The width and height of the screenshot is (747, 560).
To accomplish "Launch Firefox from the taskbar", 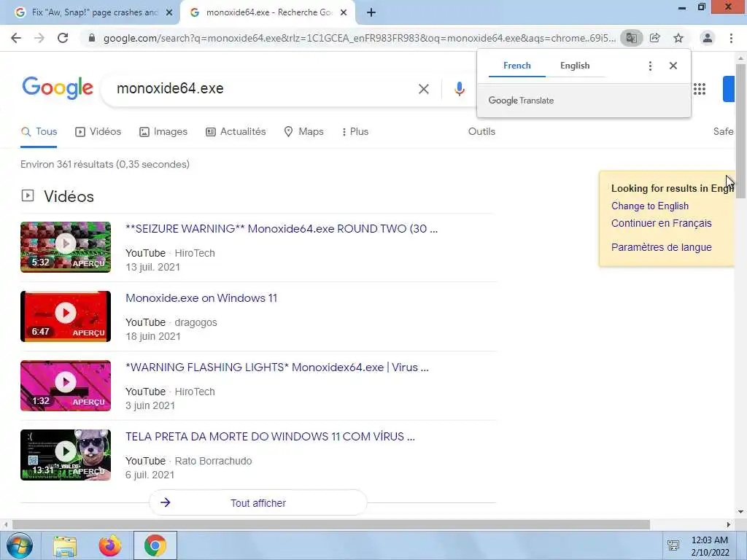I will 110,545.
